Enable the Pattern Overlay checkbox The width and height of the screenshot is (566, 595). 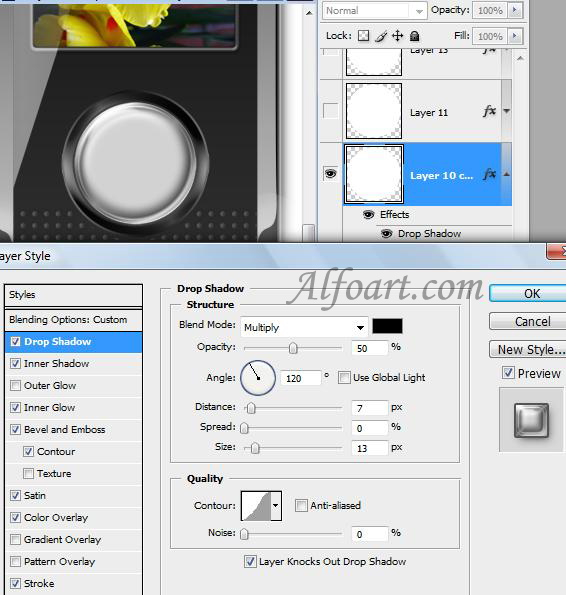[x=15, y=562]
